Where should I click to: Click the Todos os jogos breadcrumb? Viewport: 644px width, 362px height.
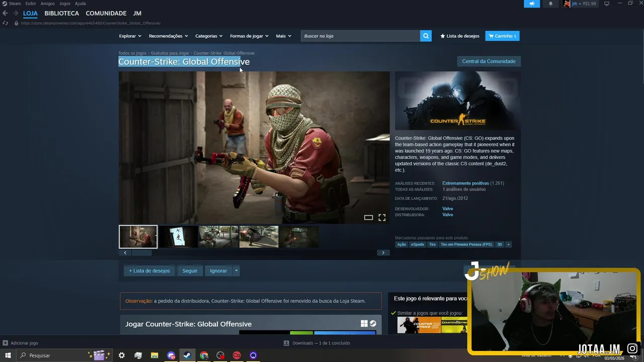point(132,53)
